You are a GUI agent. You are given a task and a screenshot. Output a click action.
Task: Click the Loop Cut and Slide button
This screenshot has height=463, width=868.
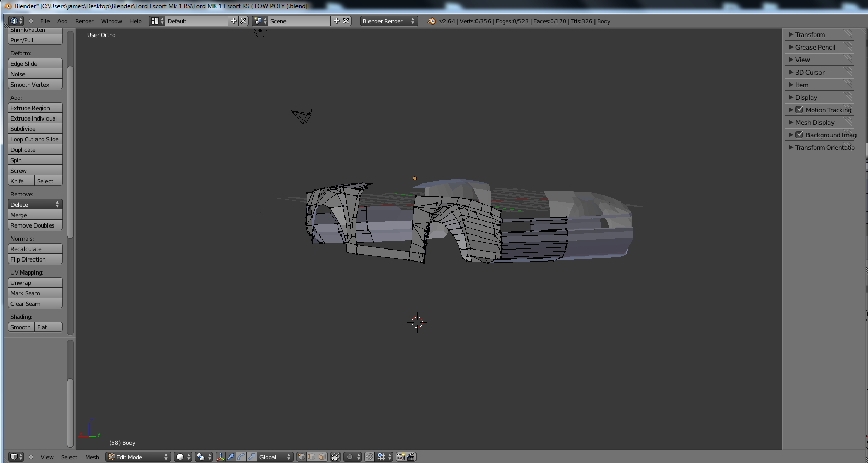(x=35, y=139)
